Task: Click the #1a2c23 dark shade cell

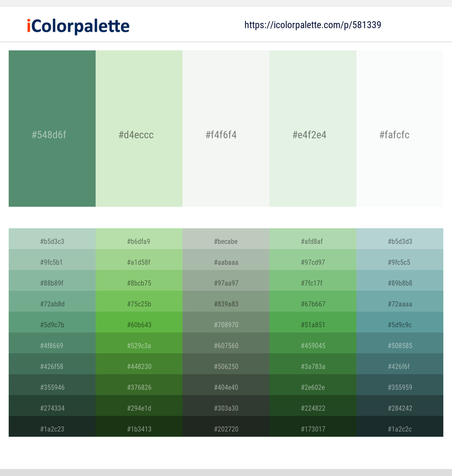Action: click(x=52, y=429)
